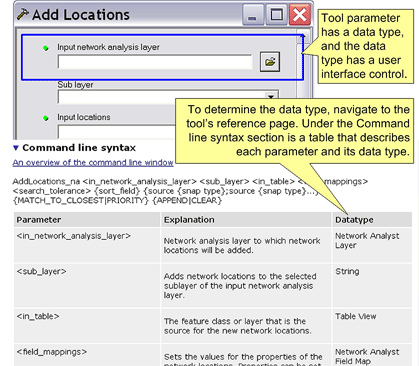Click the Explanation column header
419x366 pixels.
[246, 220]
